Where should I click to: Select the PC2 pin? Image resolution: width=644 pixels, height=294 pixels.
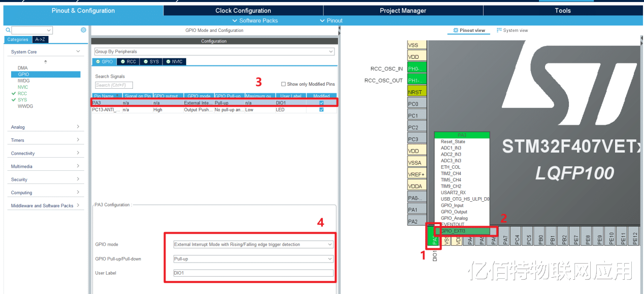[x=417, y=127]
